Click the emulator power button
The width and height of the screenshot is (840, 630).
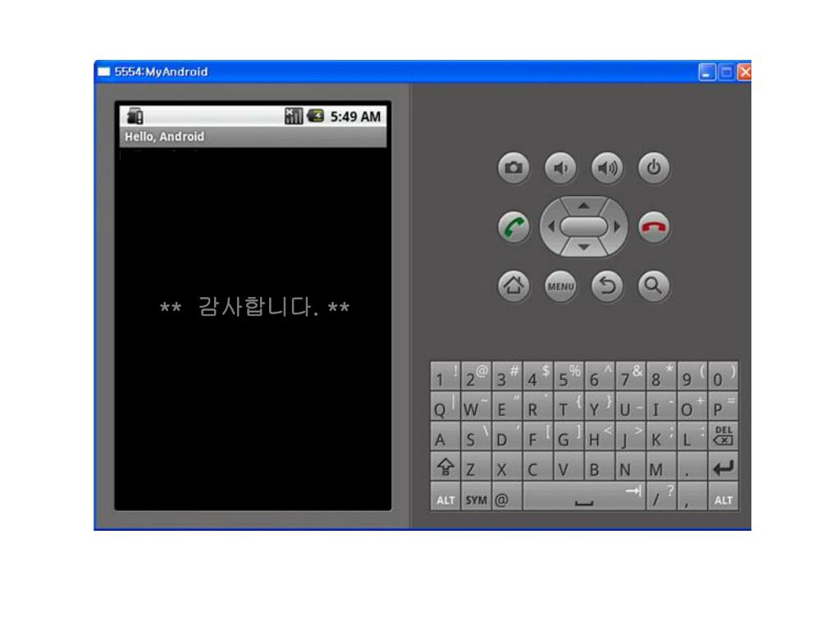tap(654, 167)
